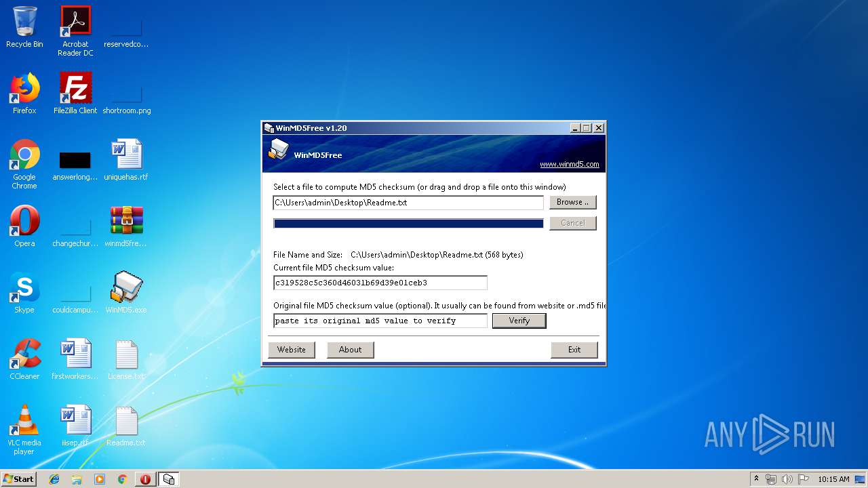868x488 pixels.
Task: Open the winmd5fre... archive icon
Action: pos(126,226)
